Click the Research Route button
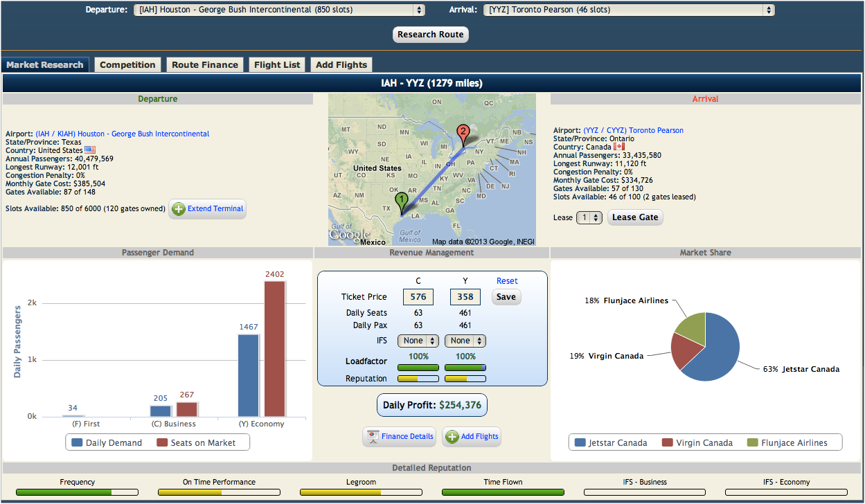Viewport: 865px width, 504px height. [431, 35]
